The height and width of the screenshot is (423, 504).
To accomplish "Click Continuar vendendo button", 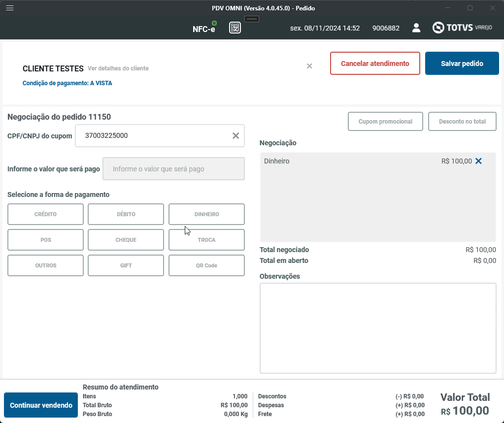I will pos(41,405).
